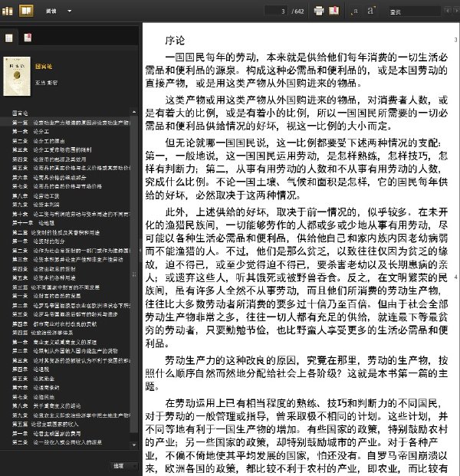Go to 第一章 论财富的自然的发展
This screenshot has height=476, width=460.
[x=47, y=296]
